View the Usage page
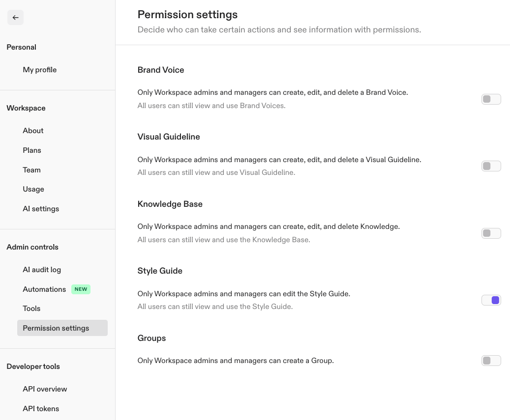510x420 pixels. pyautogui.click(x=33, y=189)
